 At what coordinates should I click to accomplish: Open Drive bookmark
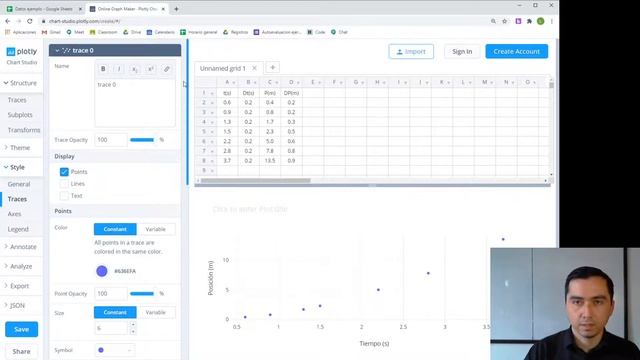pos(132,32)
